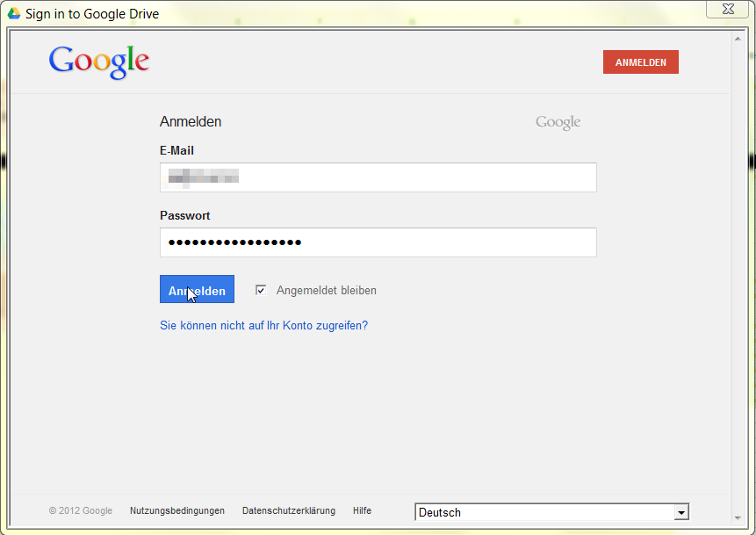Open the Datenschutzerklärung link
The width and height of the screenshot is (756, 535).
[x=289, y=510]
